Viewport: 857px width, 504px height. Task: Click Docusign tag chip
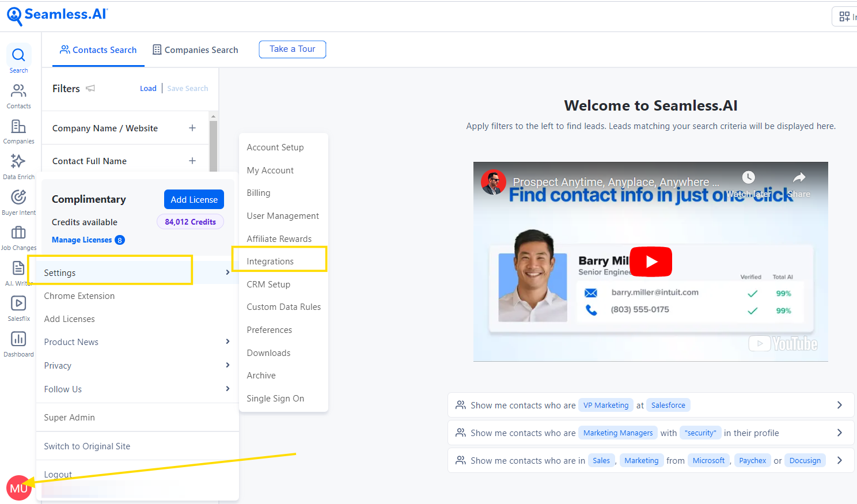pos(805,460)
